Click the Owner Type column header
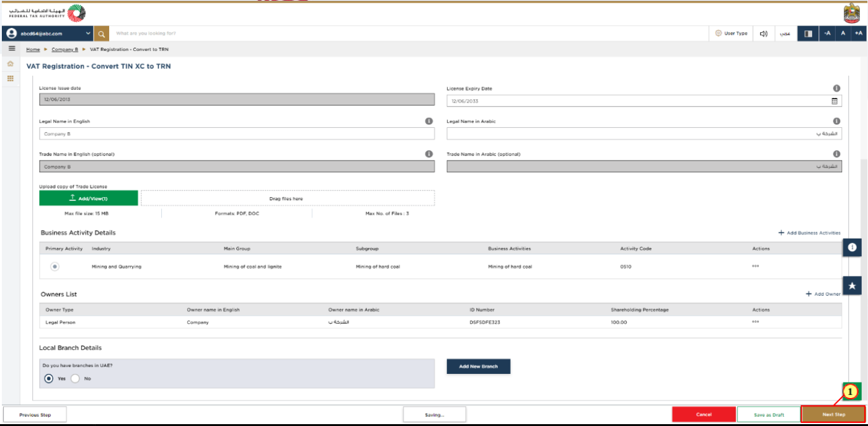The width and height of the screenshot is (868, 426). [x=60, y=309]
